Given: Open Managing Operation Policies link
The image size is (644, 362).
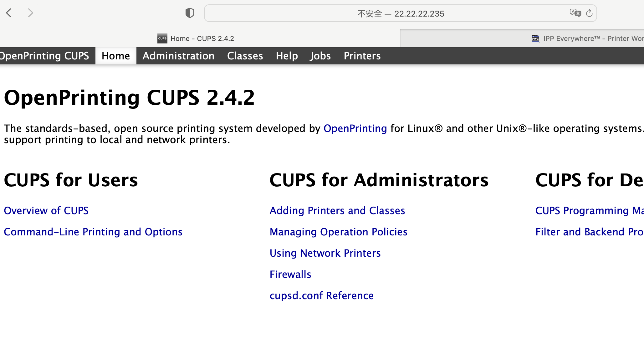Looking at the screenshot, I should (339, 232).
